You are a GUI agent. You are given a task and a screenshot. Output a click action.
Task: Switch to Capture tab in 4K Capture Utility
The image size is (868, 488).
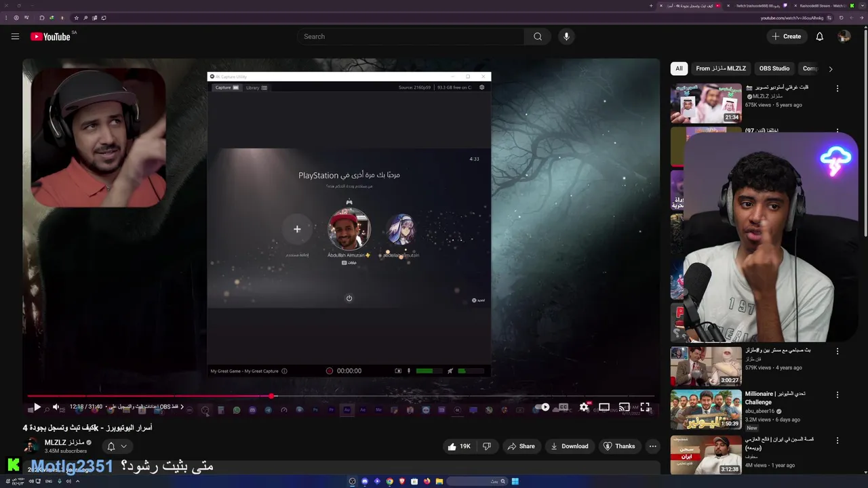pos(226,87)
